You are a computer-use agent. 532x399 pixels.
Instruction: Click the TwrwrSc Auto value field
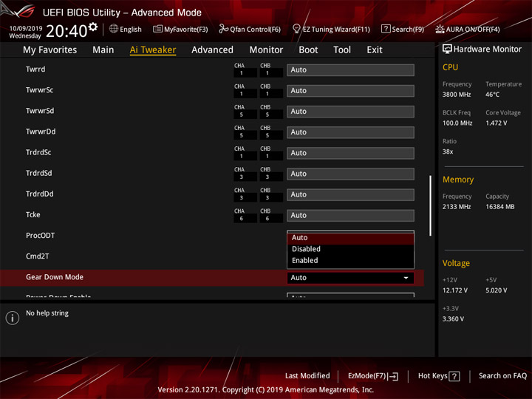350,91
